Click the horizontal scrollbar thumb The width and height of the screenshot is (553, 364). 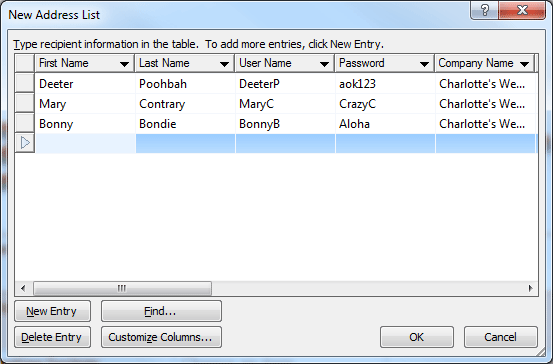pos(122,289)
